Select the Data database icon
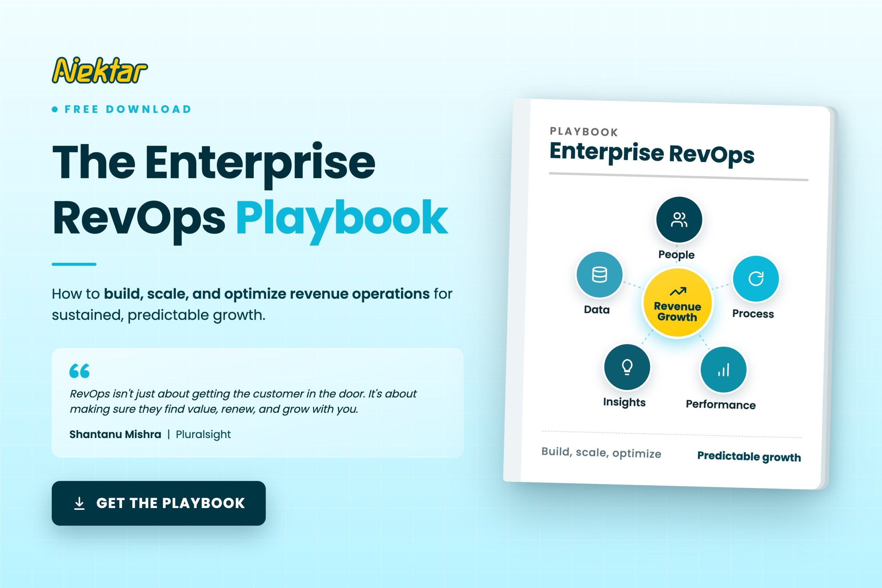This screenshot has height=588, width=882. click(599, 275)
